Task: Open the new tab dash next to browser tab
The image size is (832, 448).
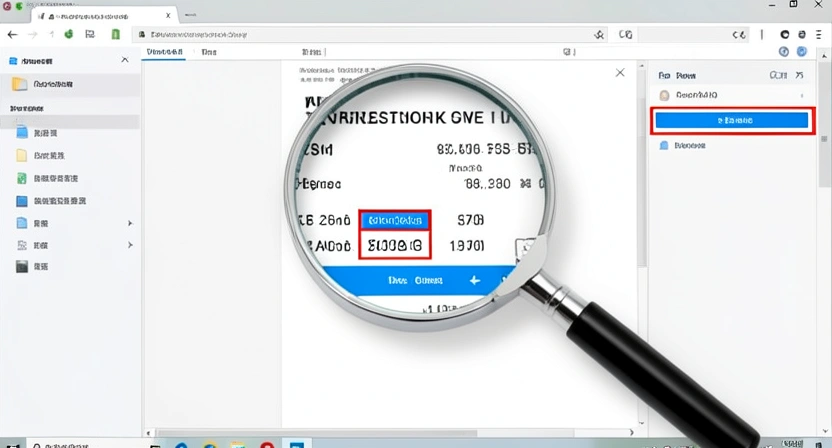Action: pos(190,15)
